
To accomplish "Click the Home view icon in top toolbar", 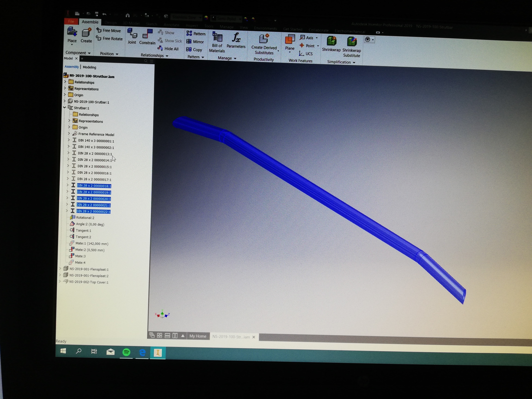I will pos(128,15).
